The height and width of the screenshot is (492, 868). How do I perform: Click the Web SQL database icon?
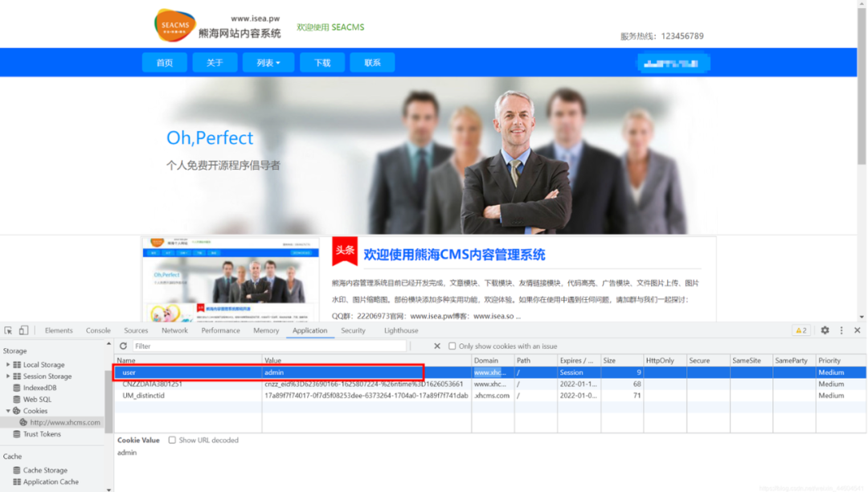click(17, 400)
